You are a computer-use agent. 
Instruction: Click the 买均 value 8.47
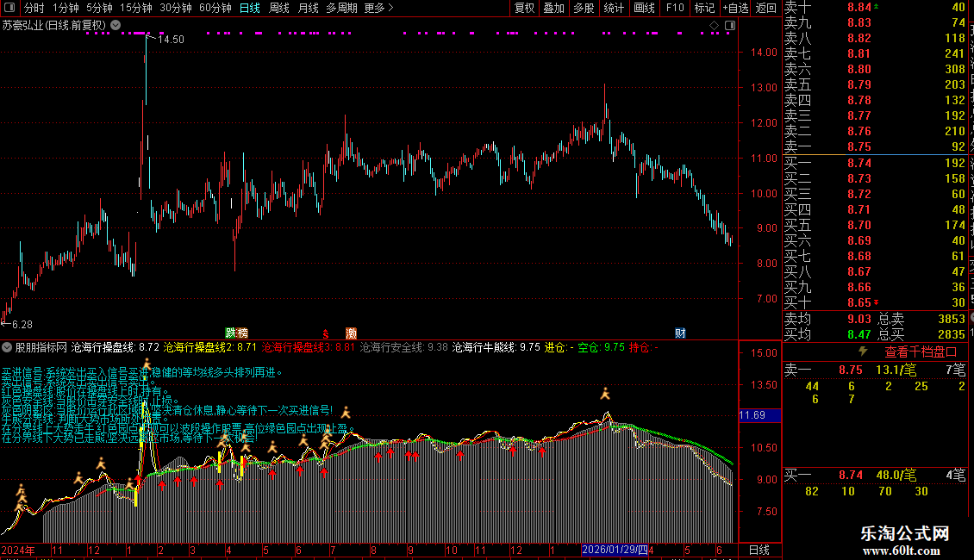tap(859, 334)
